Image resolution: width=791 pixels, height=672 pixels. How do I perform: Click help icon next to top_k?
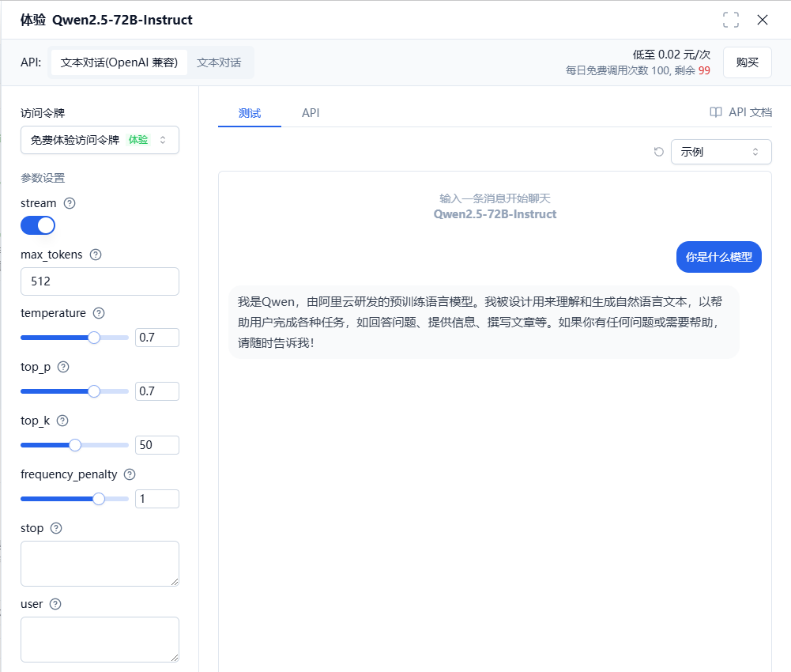pos(62,421)
